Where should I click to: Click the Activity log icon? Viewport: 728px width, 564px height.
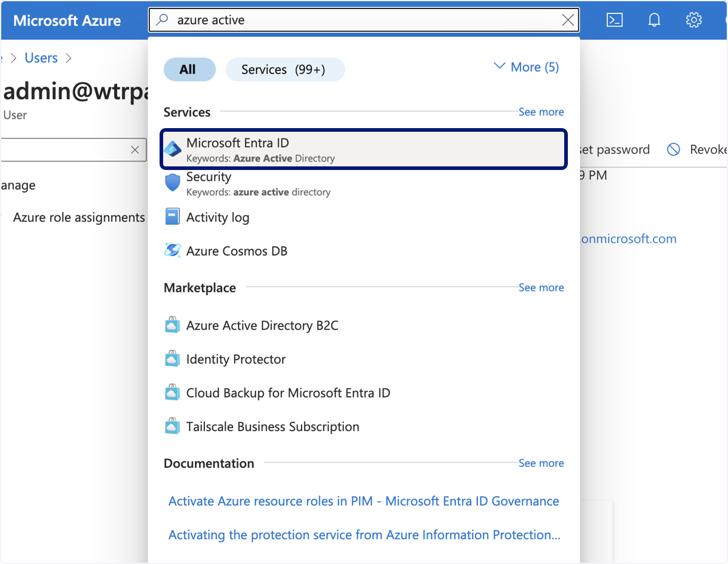tap(172, 217)
